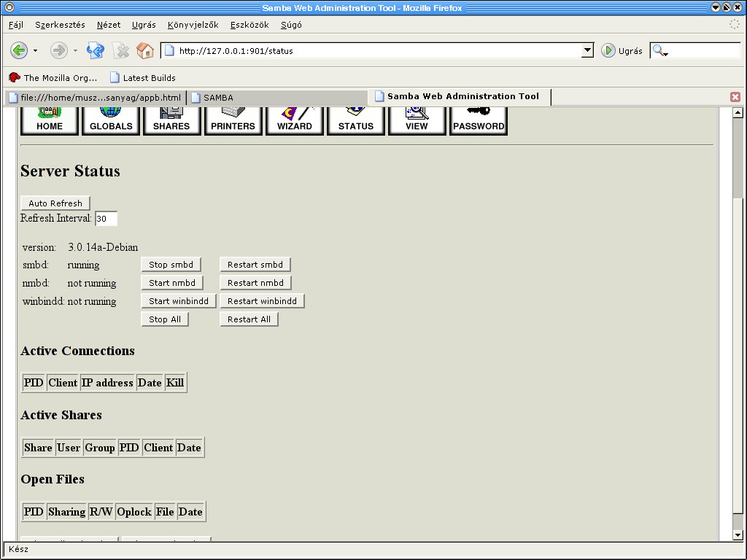Select the Samba Web Administration Tool tab
This screenshot has height=560, width=747.
[460, 96]
